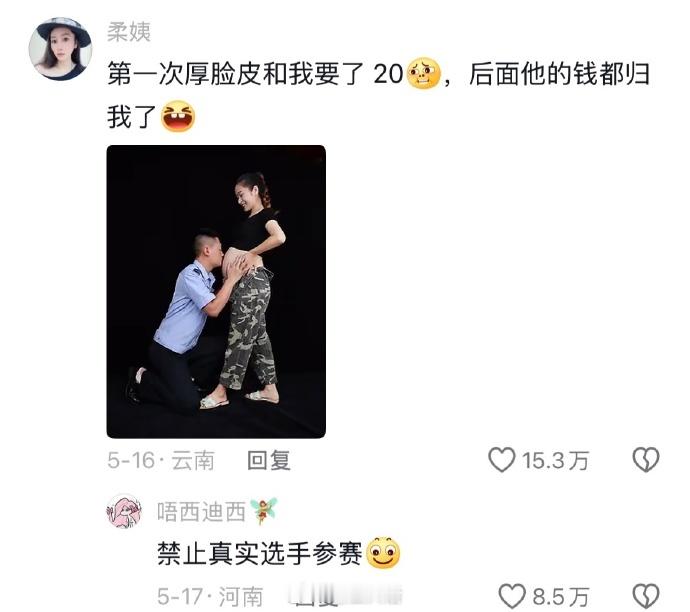690x612 pixels.
Task: Tap the 5-16 · 云南 timestamp
Action: [161, 461]
